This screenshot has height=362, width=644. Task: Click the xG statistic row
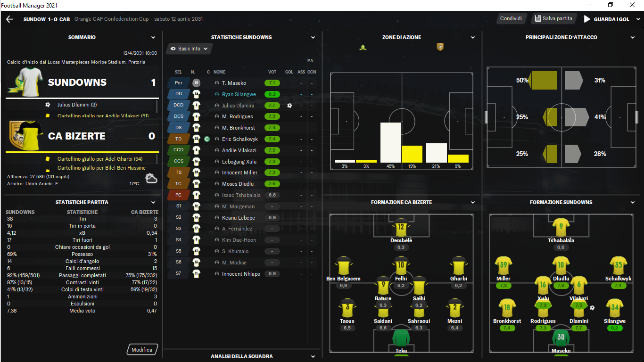(82, 233)
